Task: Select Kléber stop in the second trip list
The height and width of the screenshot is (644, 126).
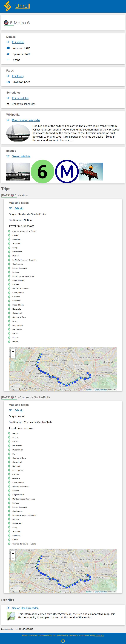Action: [x=15, y=540]
